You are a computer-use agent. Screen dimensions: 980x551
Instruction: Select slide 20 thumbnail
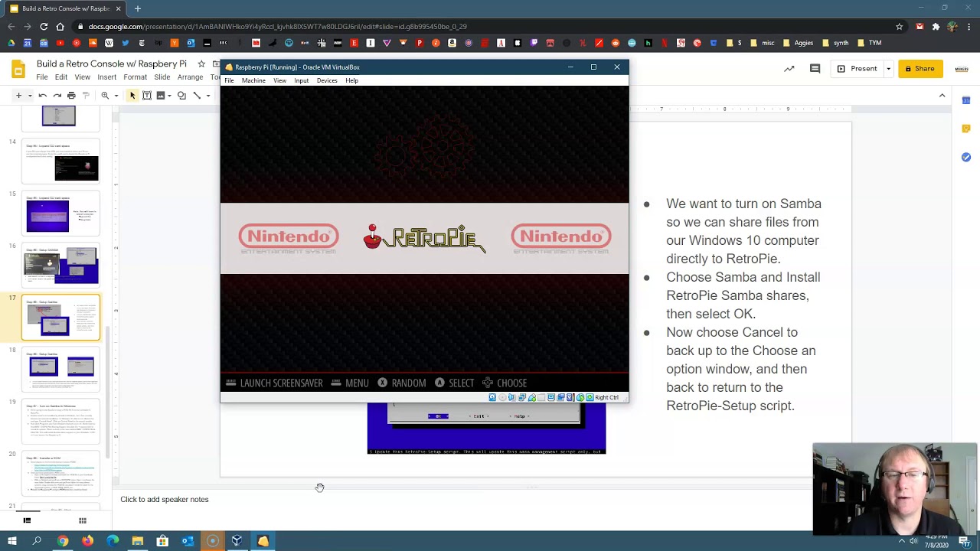(x=61, y=474)
